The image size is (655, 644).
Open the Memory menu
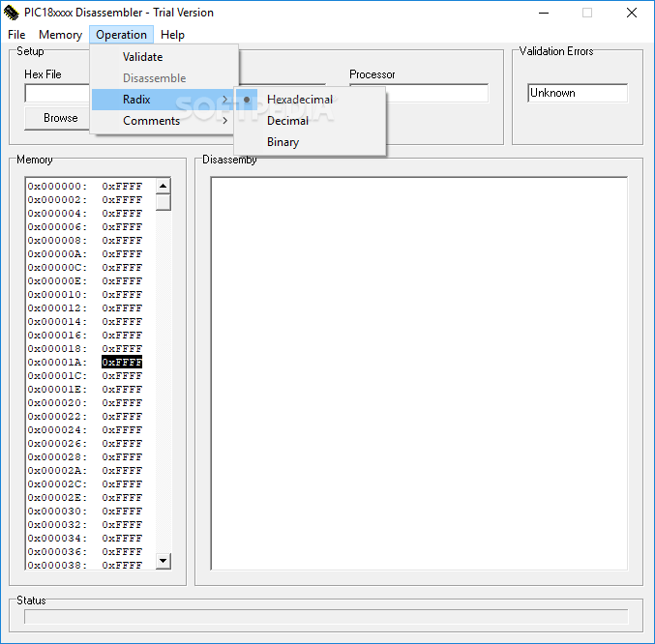[60, 35]
